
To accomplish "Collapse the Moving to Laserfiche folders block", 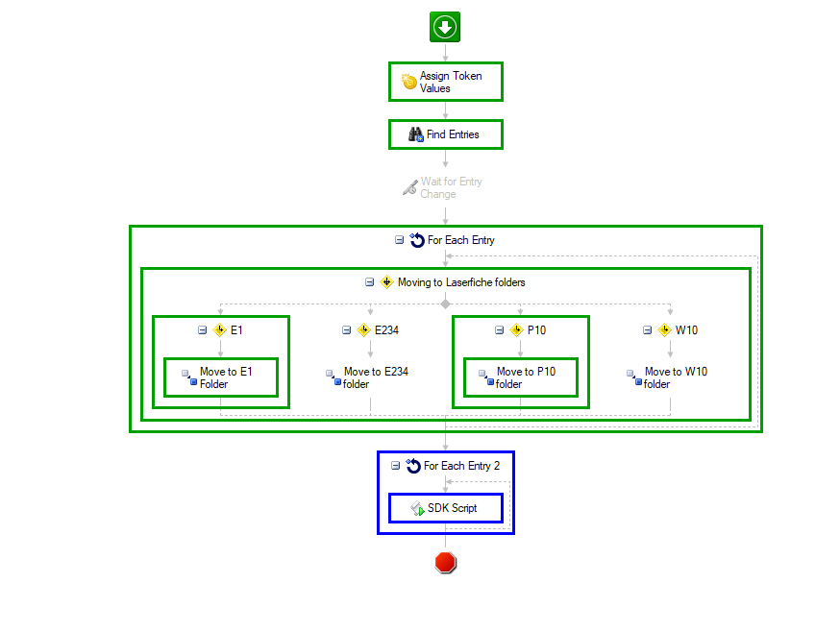I will click(x=370, y=281).
